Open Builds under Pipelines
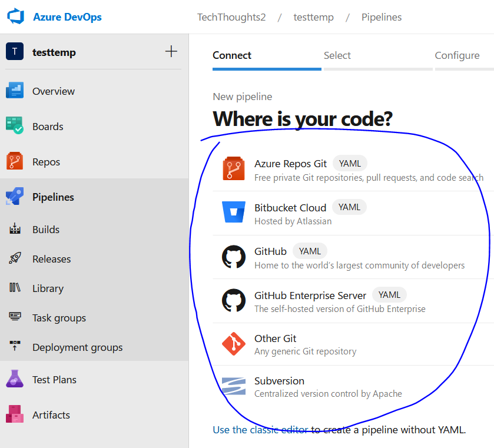Screen dimensions: 494x448 point(46,230)
